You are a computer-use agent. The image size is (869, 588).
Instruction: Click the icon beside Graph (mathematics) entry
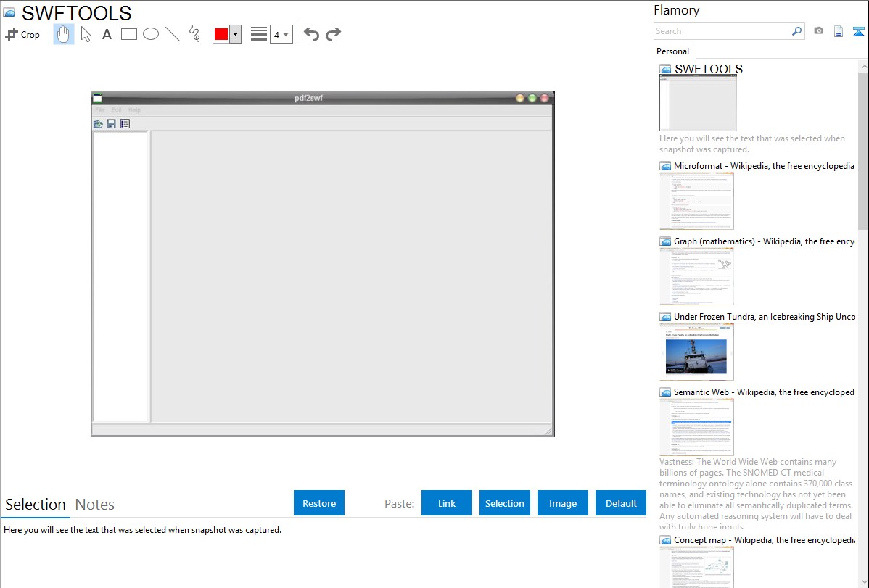(x=666, y=241)
